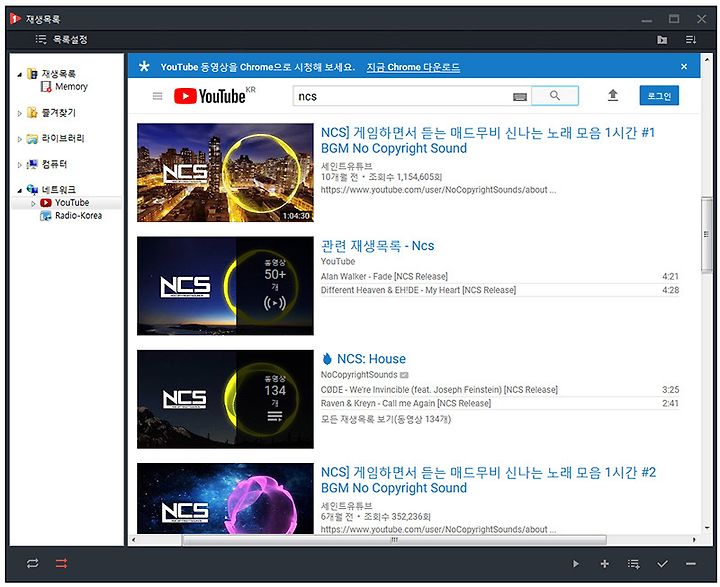Click the horizontal scrollbar thumb

(x=394, y=540)
